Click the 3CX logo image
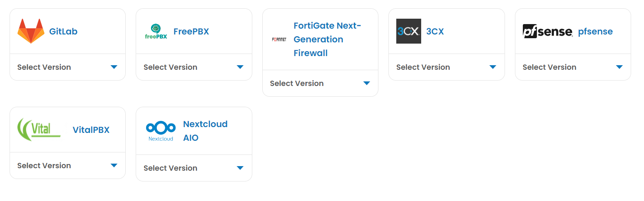Screen dimensions: 644x201 click(x=408, y=31)
